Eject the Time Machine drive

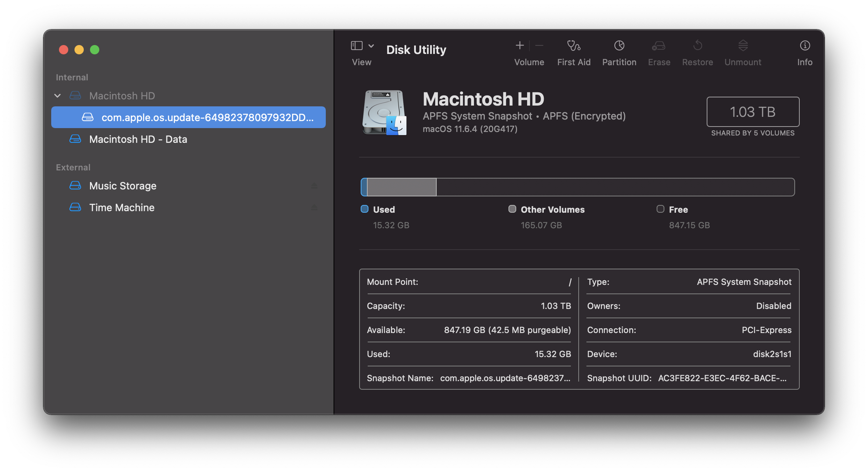point(314,208)
